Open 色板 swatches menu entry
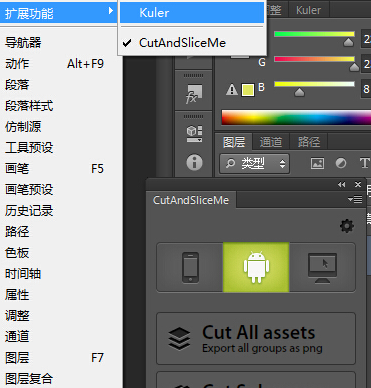 click(x=60, y=253)
